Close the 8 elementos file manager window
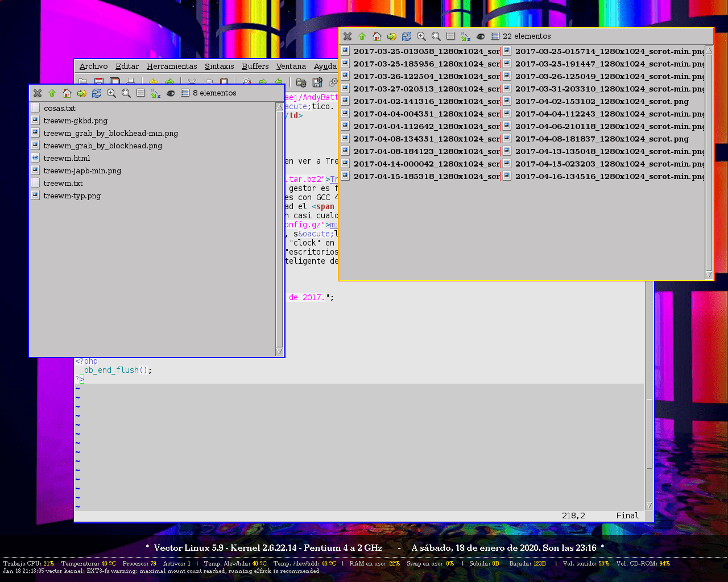Image resolution: width=728 pixels, height=582 pixels. pos(38,93)
